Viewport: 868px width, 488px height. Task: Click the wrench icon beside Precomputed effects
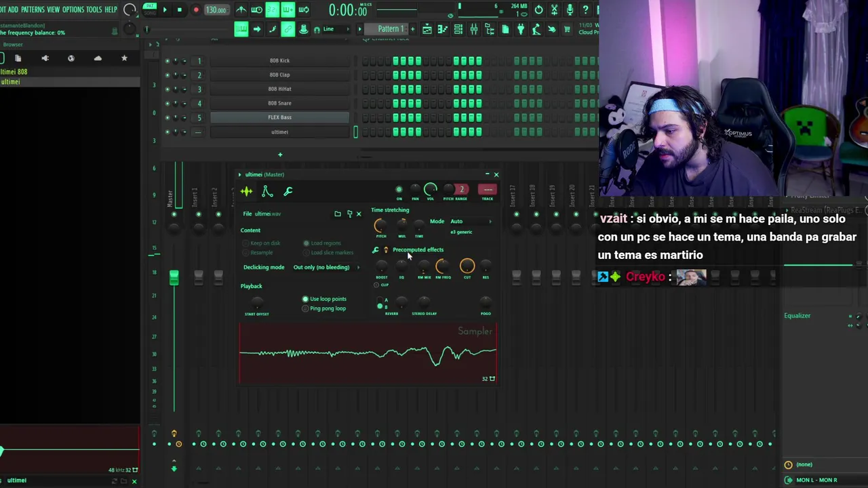click(x=375, y=250)
